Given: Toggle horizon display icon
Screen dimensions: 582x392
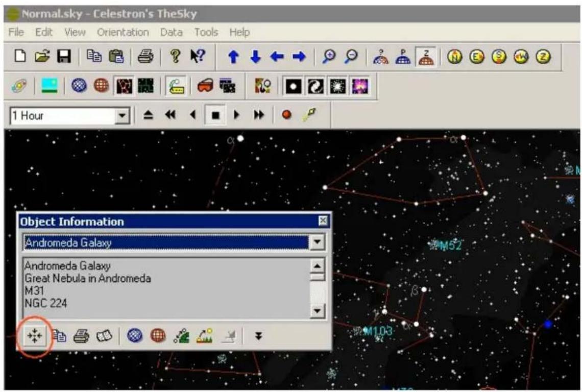Looking at the screenshot, I should pyautogui.click(x=50, y=86).
